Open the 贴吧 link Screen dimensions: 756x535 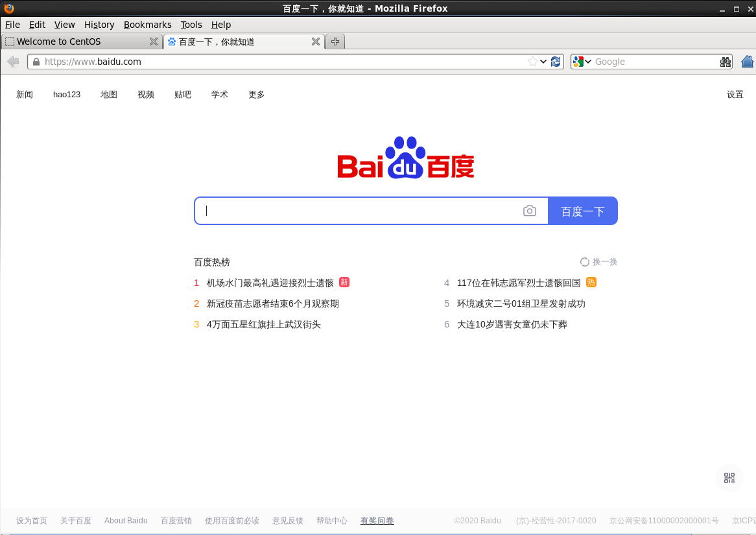tap(183, 95)
